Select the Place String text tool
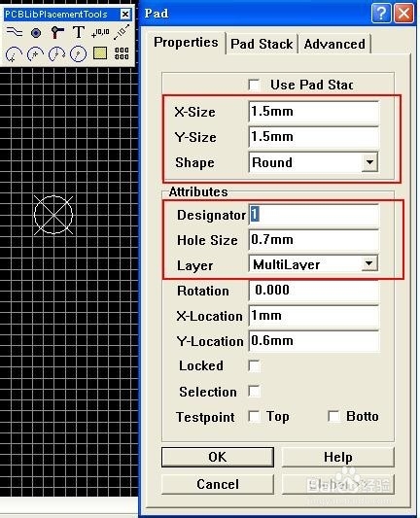This screenshot has width=420, height=518. [79, 32]
